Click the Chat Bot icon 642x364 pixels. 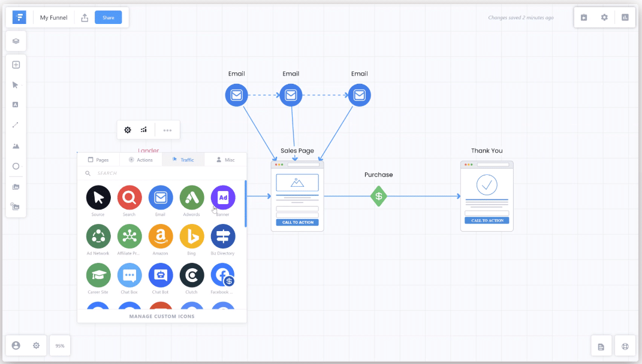[x=161, y=275]
